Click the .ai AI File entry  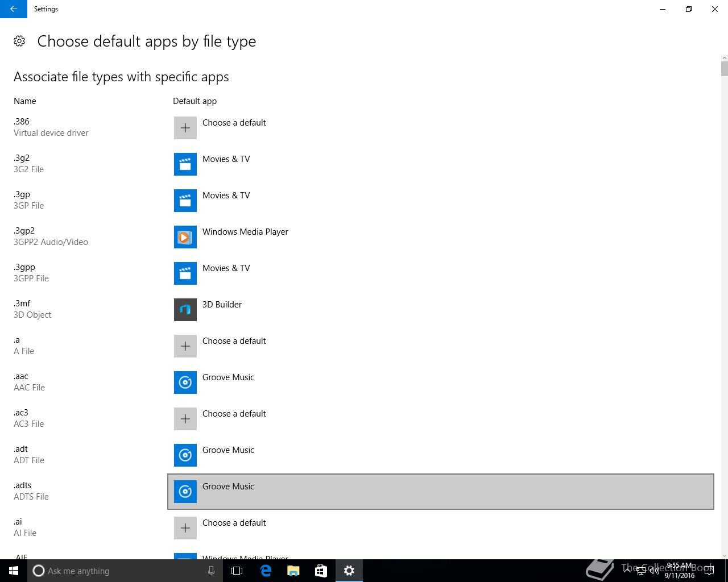pos(25,527)
